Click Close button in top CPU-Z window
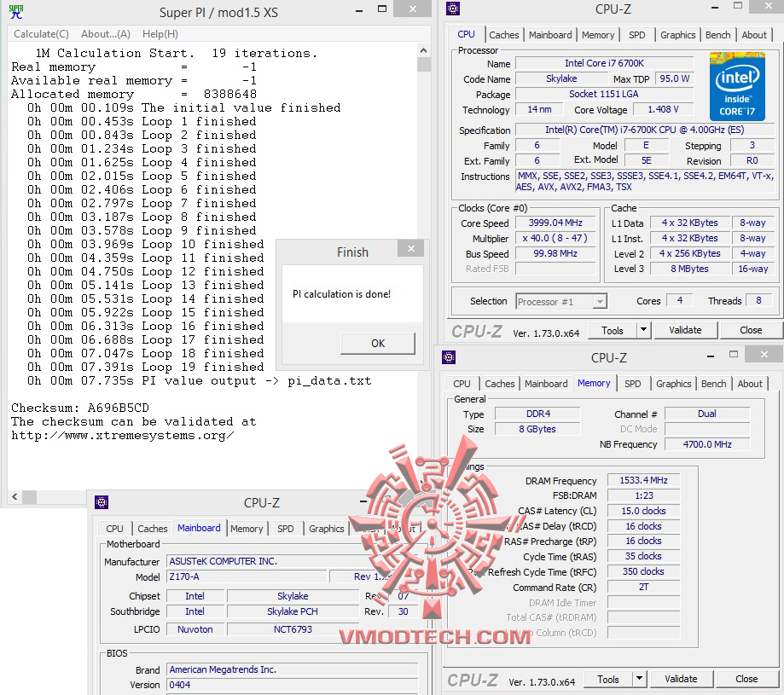Screen dimensions: 784x695 click(x=751, y=330)
